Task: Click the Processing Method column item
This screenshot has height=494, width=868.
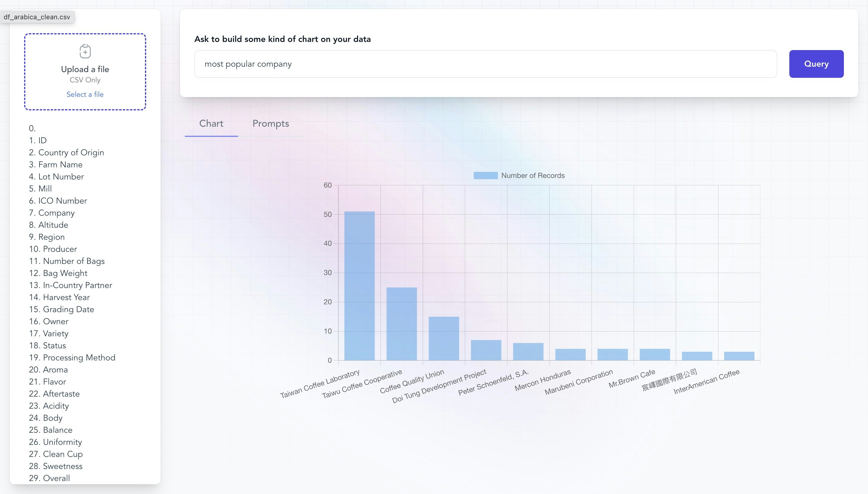Action: (x=79, y=357)
